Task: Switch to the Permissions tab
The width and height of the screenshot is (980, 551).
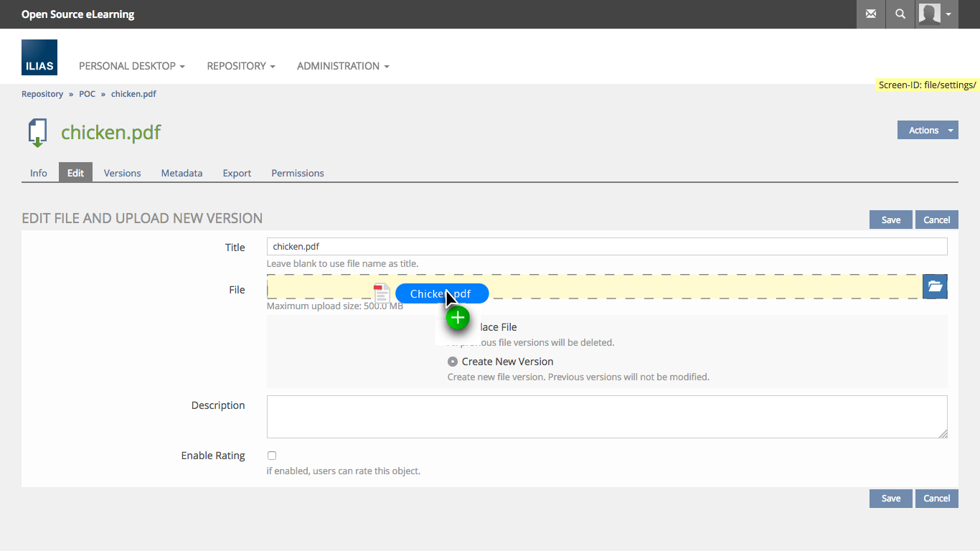Action: [x=297, y=173]
